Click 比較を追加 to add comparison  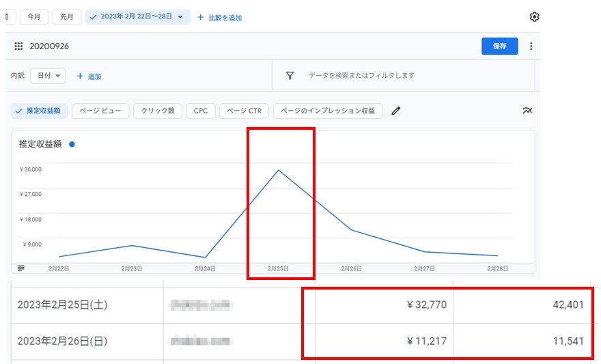pyautogui.click(x=219, y=18)
